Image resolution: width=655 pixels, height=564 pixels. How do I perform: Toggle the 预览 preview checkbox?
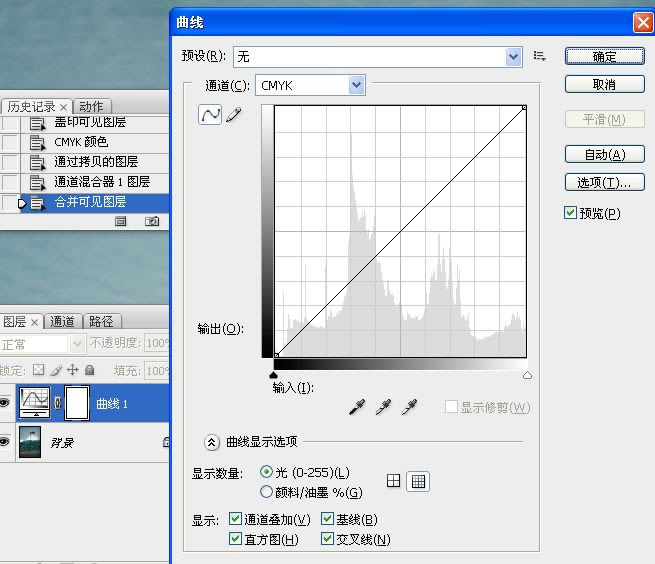pyautogui.click(x=571, y=213)
